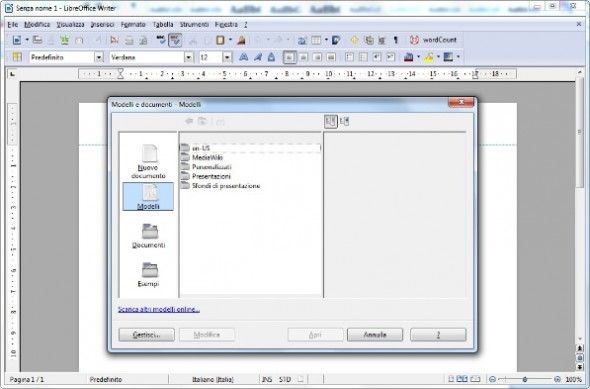590x389 pixels.
Task: Click the Font Color swatch icon
Action: [409, 57]
